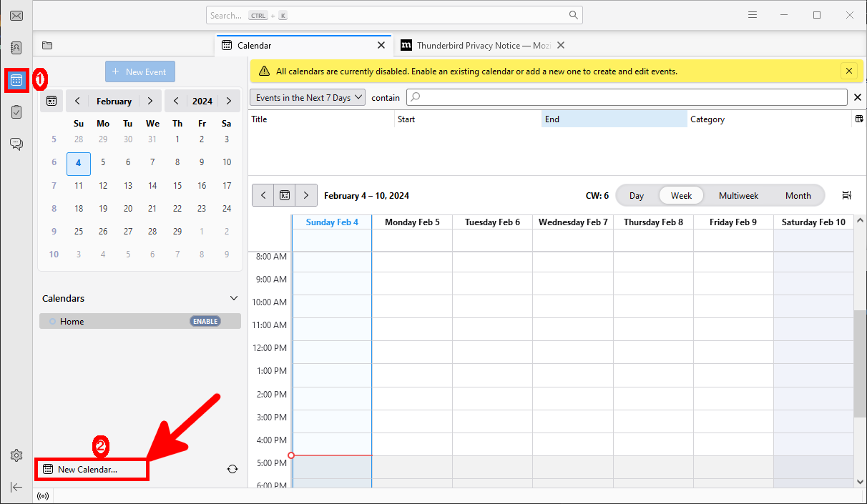Open the Address Book from the sidebar
This screenshot has width=867, height=504.
(x=16, y=47)
